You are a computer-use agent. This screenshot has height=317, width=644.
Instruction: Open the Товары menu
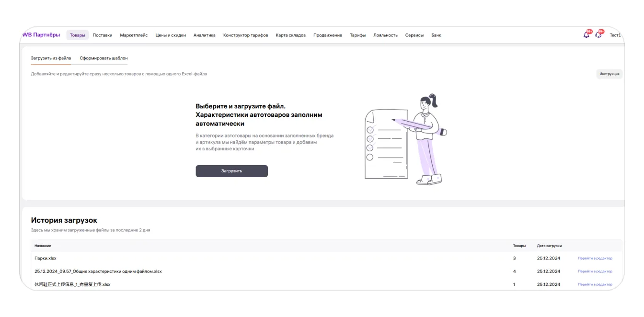[x=77, y=35]
